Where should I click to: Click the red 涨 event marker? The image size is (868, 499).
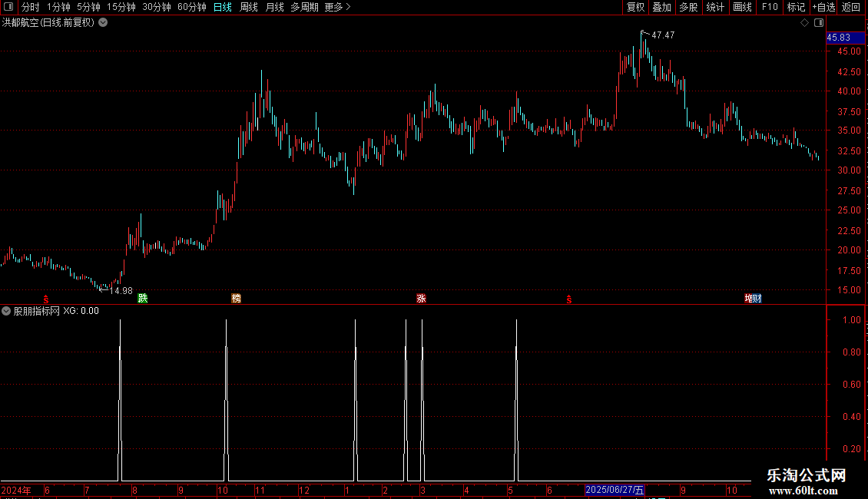click(x=421, y=298)
